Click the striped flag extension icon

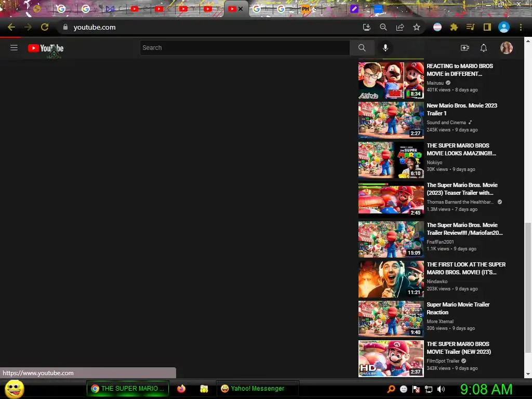(x=437, y=27)
